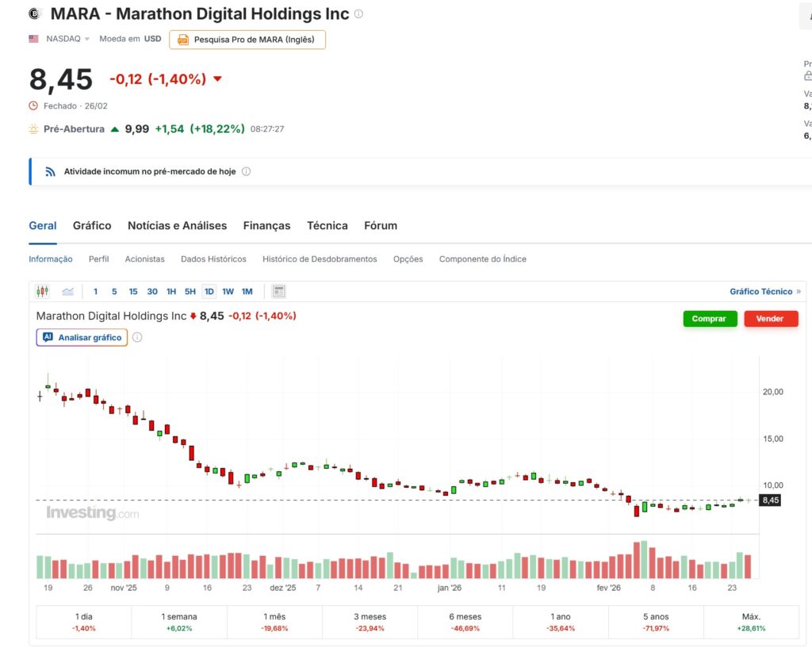This screenshot has height=652, width=812.
Task: Open the news overlay icon in chart toolbar
Action: (x=278, y=292)
